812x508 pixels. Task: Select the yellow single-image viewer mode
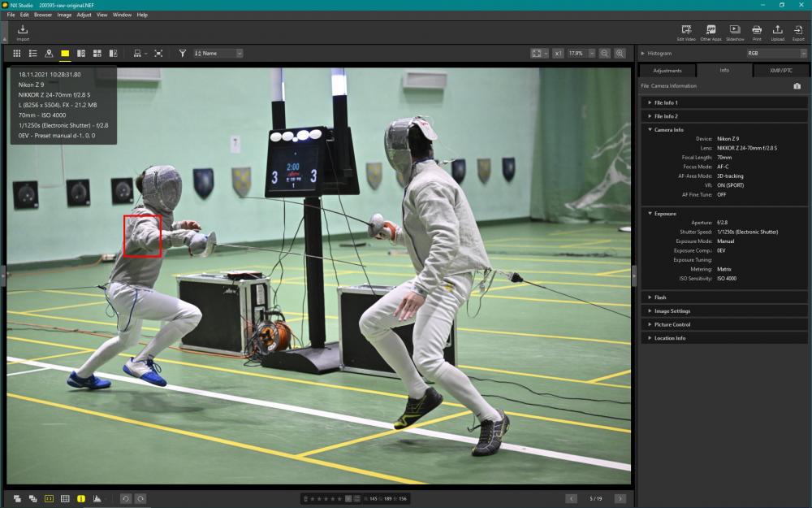65,54
